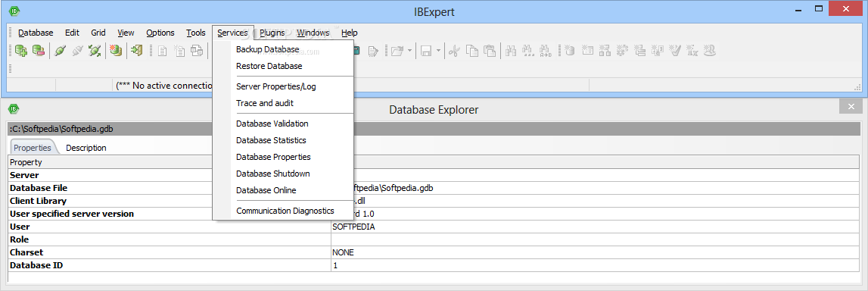Open the Windows menu
Screen dimensions: 868x291
pyautogui.click(x=313, y=33)
